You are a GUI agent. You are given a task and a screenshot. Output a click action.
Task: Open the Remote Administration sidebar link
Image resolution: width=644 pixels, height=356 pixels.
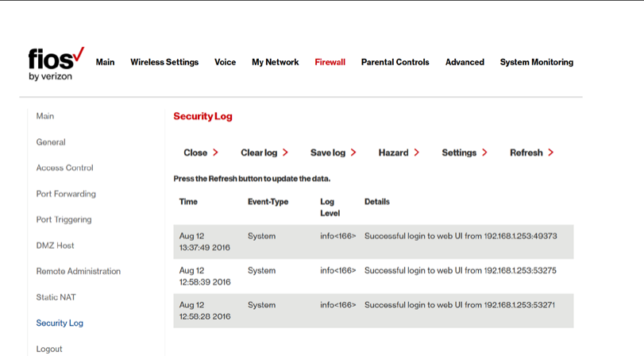pos(79,271)
